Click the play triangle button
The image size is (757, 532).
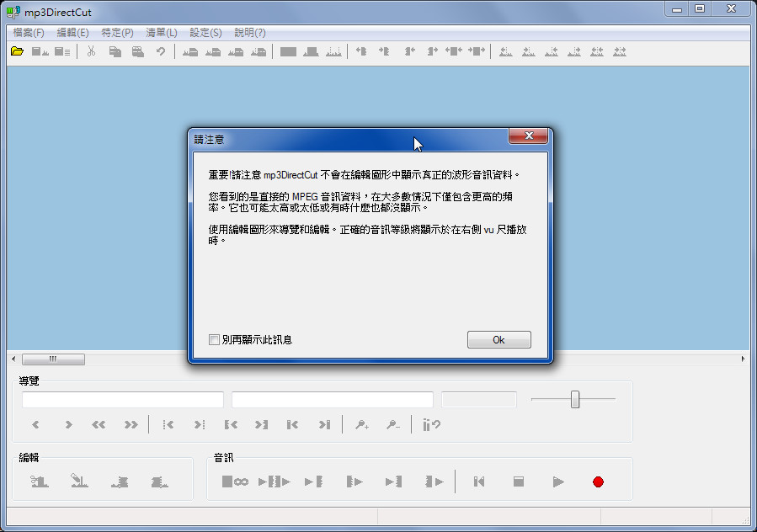pyautogui.click(x=558, y=481)
